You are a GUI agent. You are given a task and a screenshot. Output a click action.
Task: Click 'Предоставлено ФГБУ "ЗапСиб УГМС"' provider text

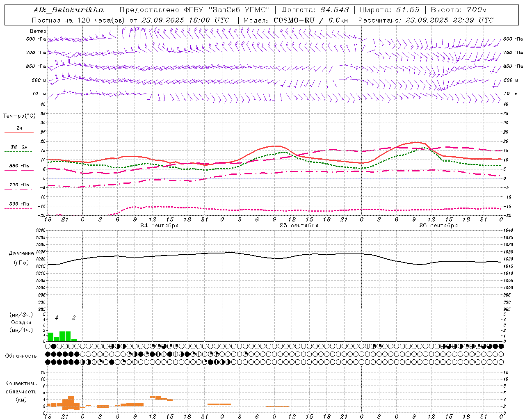(x=194, y=10)
